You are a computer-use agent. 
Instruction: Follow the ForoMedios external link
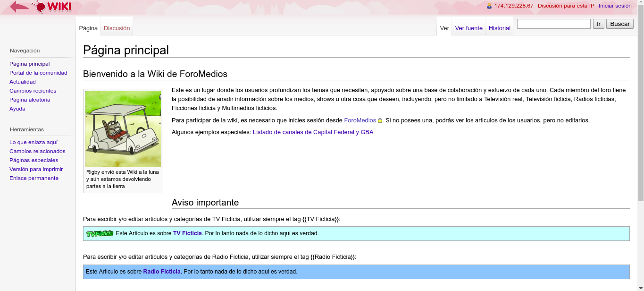[x=360, y=120]
